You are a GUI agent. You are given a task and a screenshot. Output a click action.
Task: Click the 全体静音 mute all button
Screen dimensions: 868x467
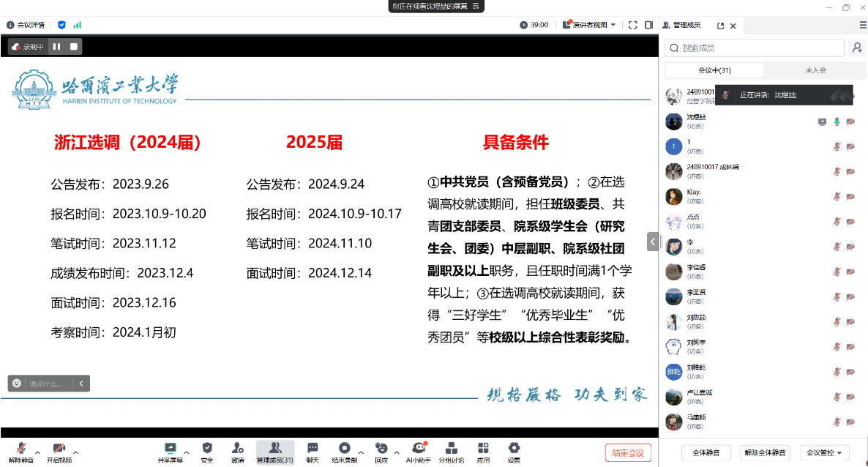click(706, 452)
